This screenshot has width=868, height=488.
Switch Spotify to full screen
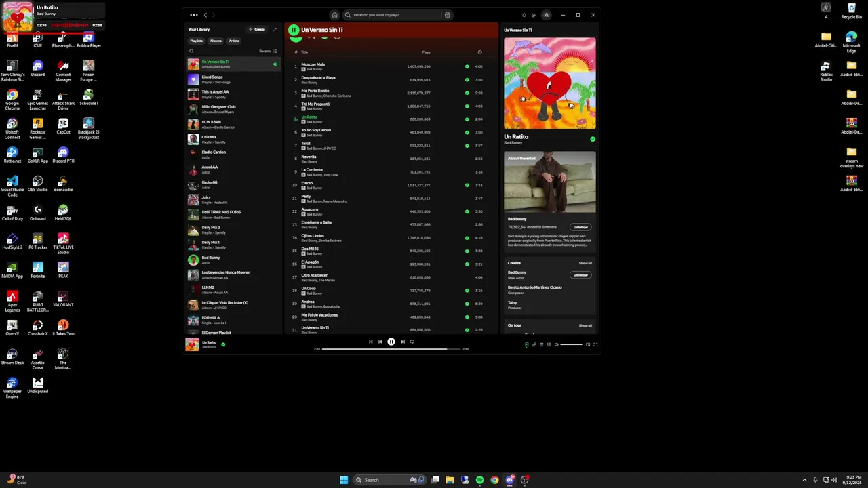595,344
